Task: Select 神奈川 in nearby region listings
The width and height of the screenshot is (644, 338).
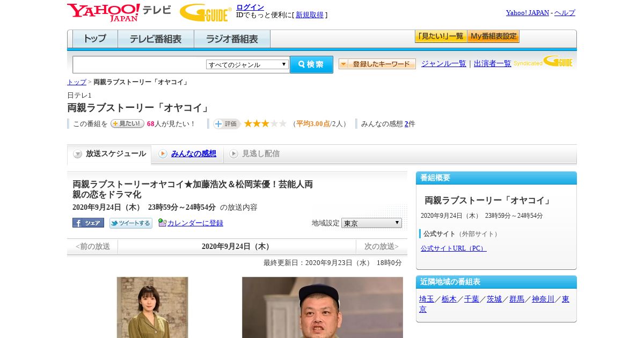Action: 543,299
